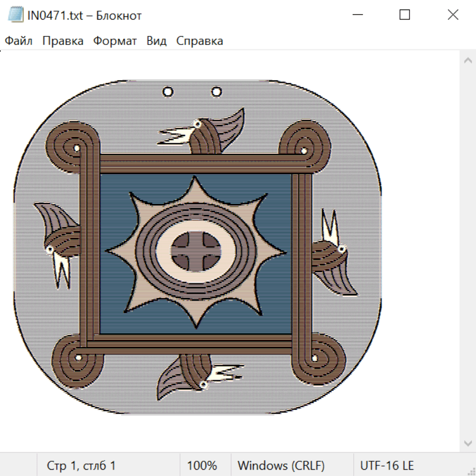Open the Файл menu
476x476 pixels.
pyautogui.click(x=19, y=41)
